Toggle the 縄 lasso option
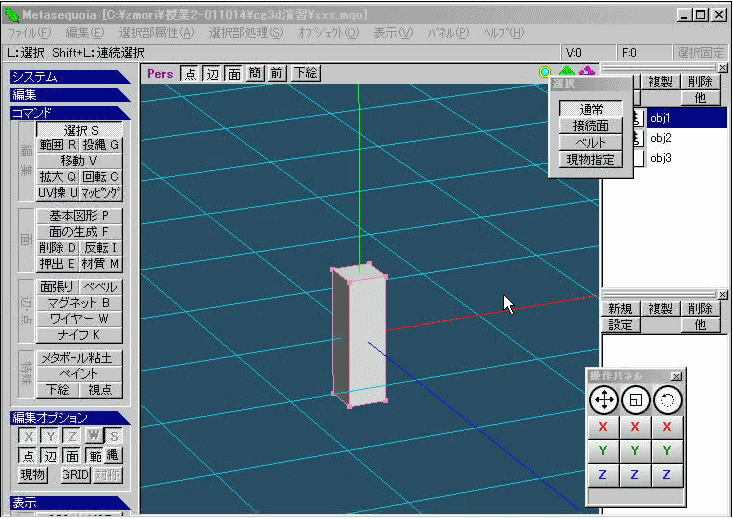 pyautogui.click(x=113, y=455)
